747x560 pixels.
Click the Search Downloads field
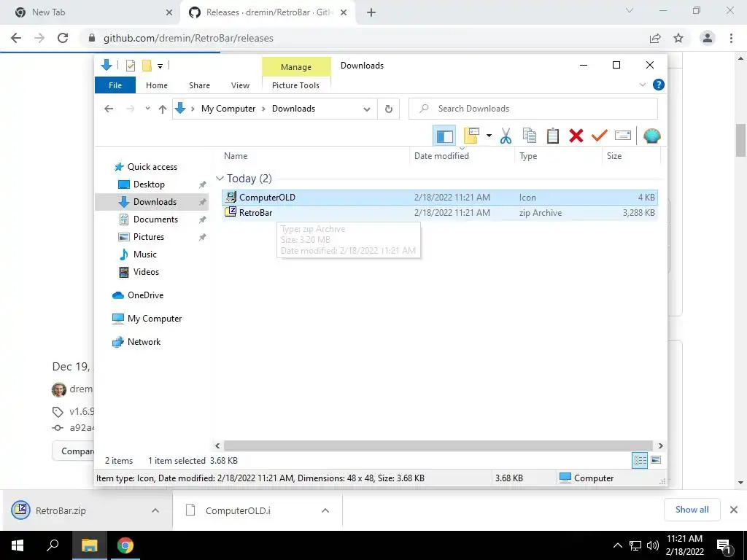coord(533,109)
